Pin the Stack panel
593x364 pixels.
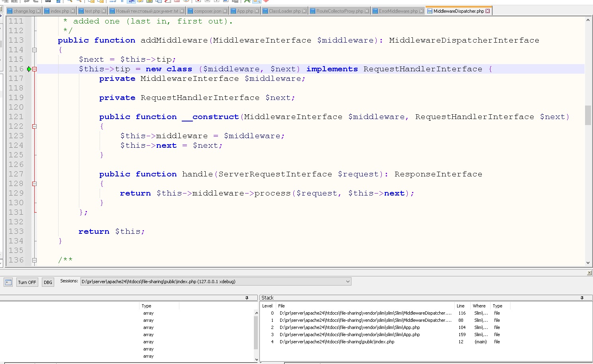tap(582, 298)
